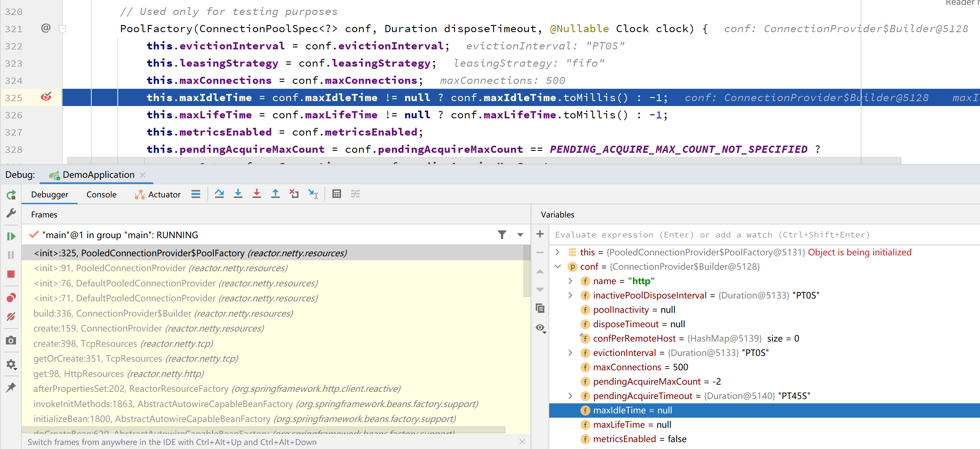This screenshot has width=980, height=449.
Task: Toggle the frames filter funnel icon
Action: [502, 235]
